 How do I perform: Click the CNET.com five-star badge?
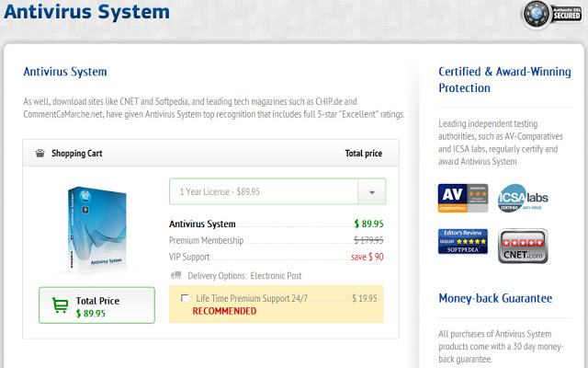point(523,246)
